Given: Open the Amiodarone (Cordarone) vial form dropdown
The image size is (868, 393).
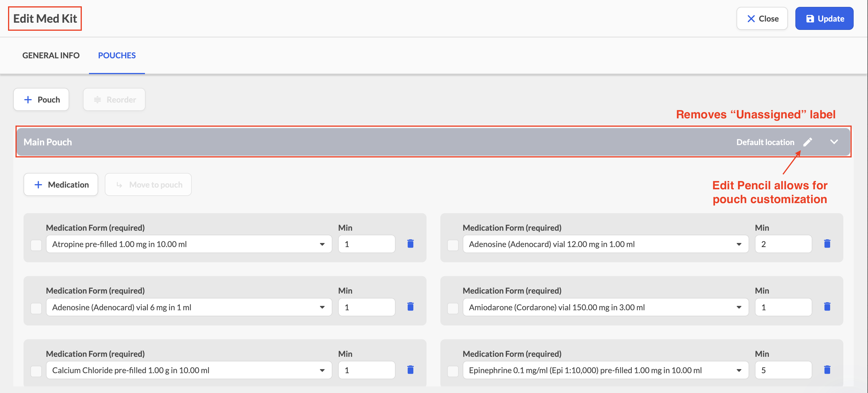Looking at the screenshot, I should click(606, 307).
